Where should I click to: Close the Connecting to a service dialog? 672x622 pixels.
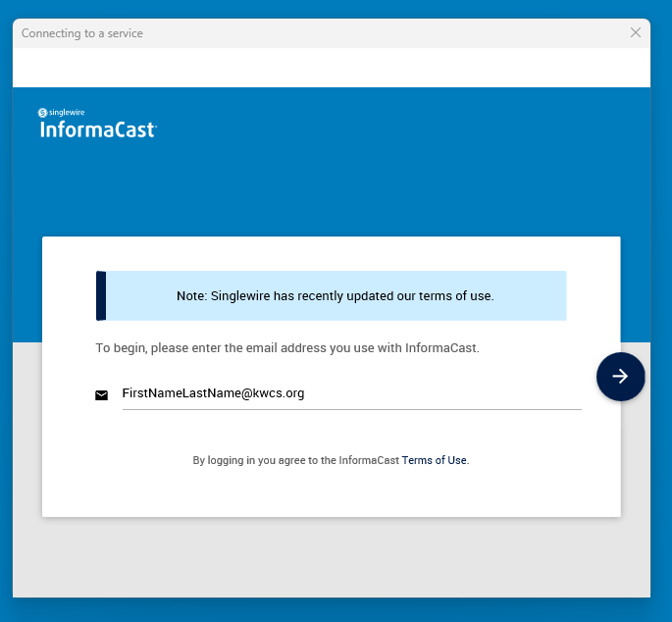(636, 32)
